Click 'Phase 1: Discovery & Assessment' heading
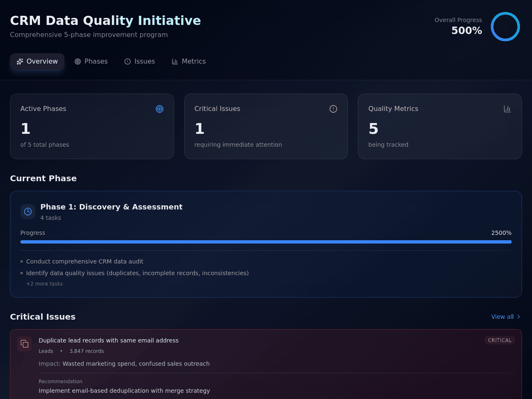 point(111,207)
